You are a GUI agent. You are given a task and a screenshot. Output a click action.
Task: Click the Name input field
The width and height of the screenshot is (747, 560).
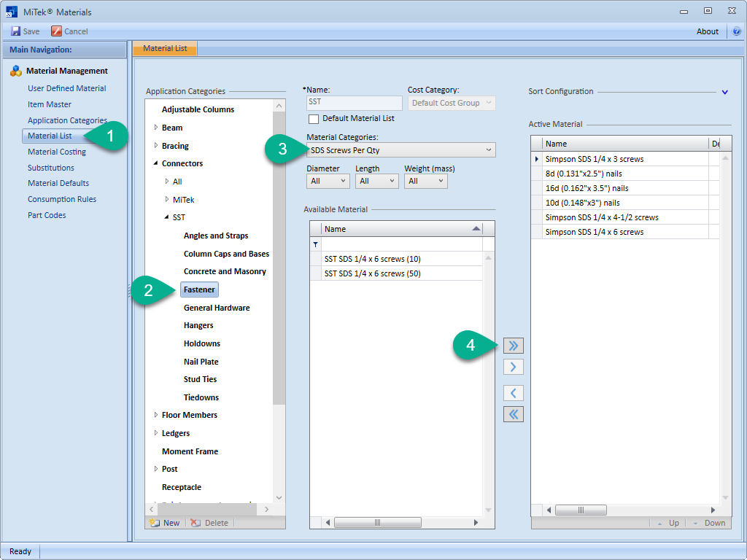click(x=355, y=103)
